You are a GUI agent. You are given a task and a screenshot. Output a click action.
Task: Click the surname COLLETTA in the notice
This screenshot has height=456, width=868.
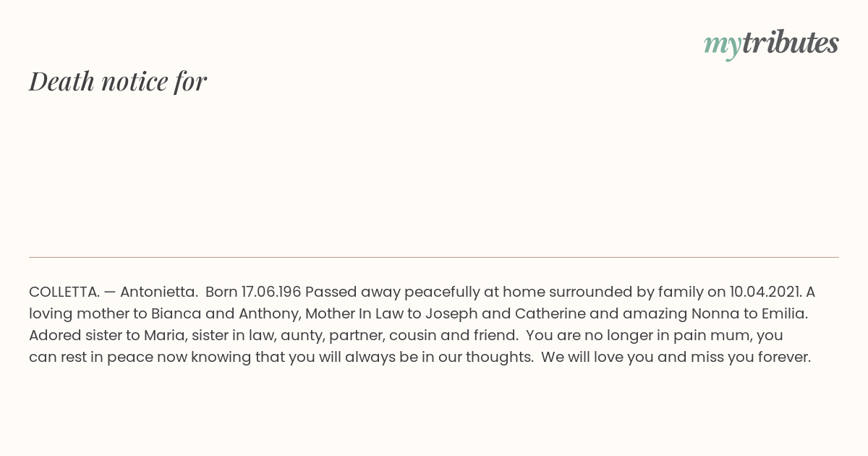(64, 292)
